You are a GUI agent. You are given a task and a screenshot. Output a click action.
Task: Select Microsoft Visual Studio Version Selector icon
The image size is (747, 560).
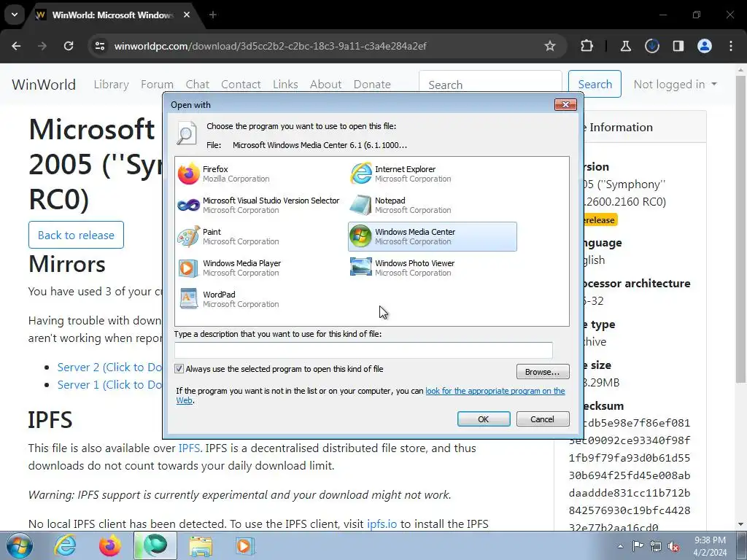(188, 205)
